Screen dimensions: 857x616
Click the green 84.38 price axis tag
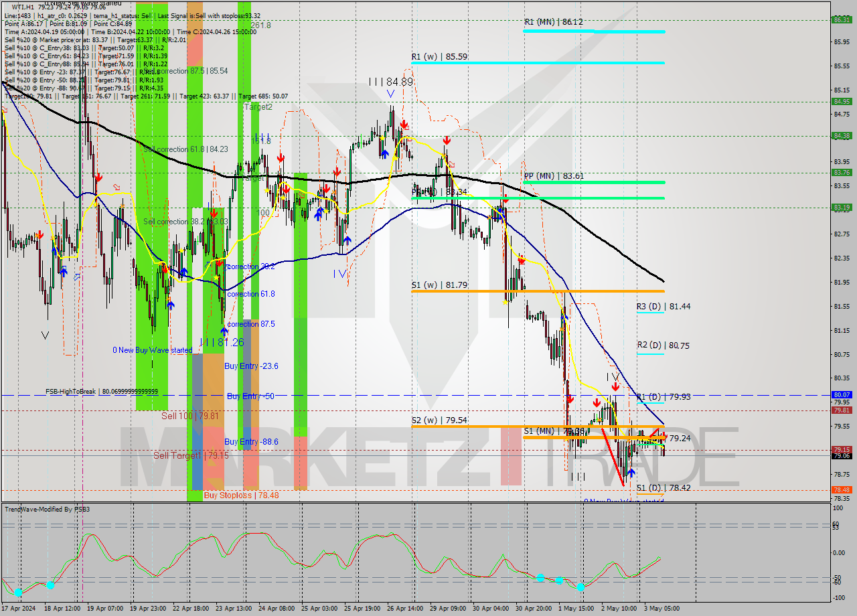coord(841,136)
